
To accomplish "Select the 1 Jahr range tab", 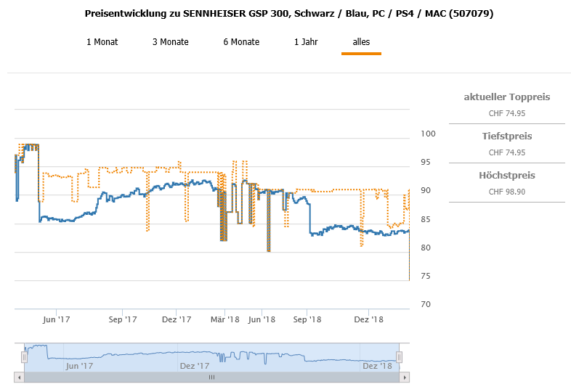I will [306, 42].
